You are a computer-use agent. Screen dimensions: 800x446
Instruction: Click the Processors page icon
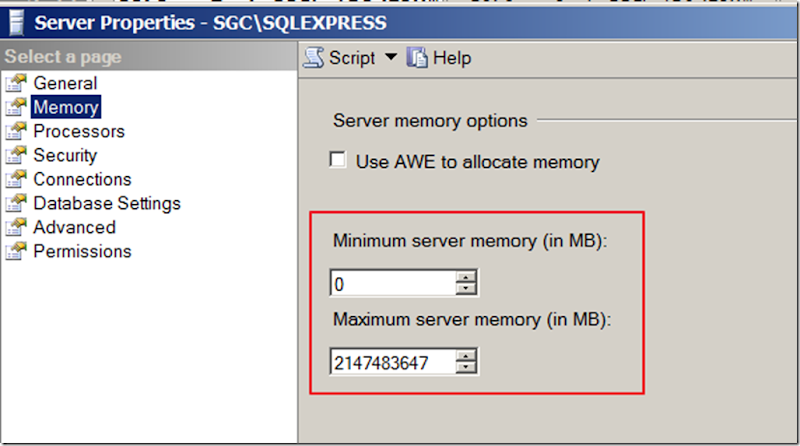[15, 132]
